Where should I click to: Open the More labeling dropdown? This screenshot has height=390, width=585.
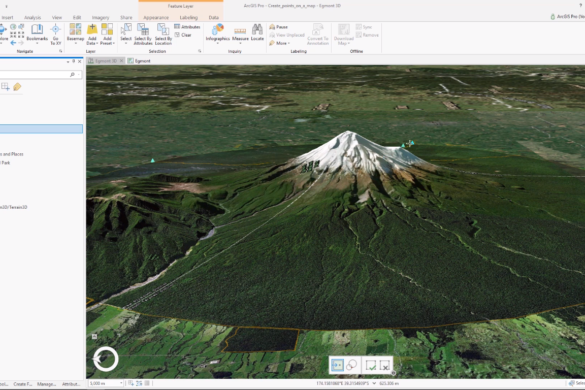tap(279, 43)
